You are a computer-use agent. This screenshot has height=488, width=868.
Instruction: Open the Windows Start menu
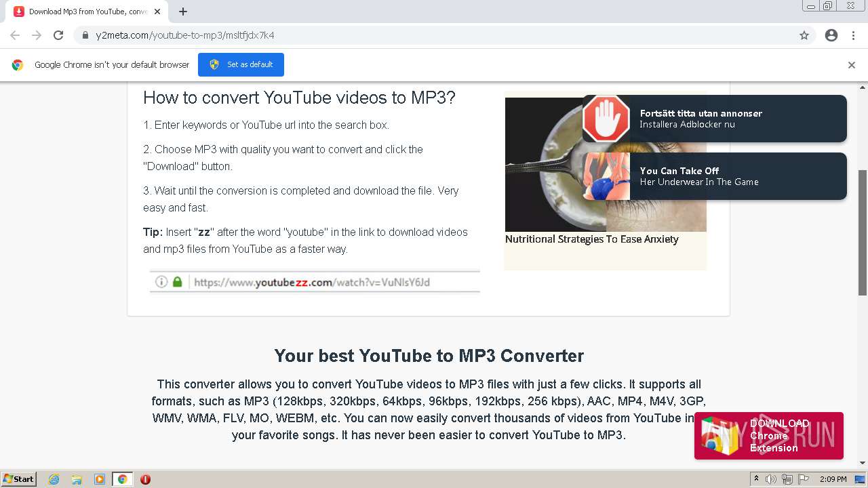[x=19, y=479]
